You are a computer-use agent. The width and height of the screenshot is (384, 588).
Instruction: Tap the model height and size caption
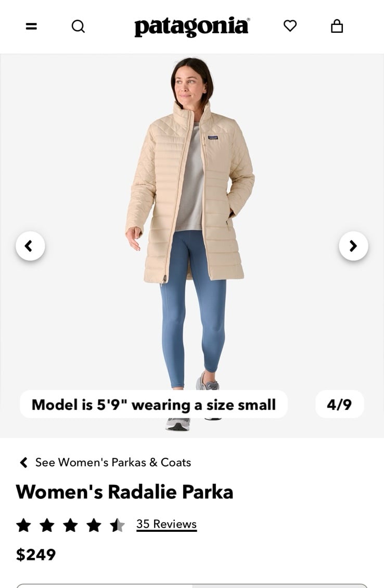(x=153, y=404)
